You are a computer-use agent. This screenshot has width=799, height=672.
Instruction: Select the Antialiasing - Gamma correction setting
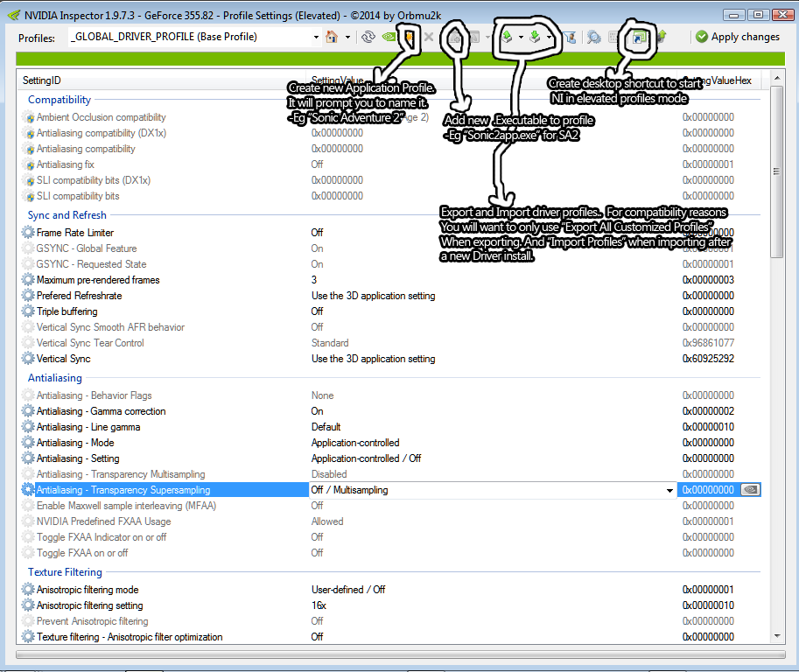click(101, 411)
